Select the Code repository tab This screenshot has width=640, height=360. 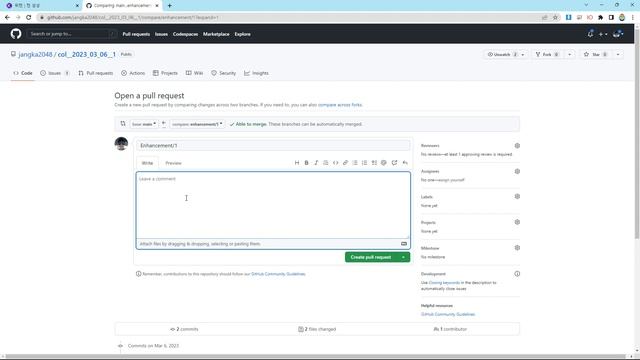23,73
